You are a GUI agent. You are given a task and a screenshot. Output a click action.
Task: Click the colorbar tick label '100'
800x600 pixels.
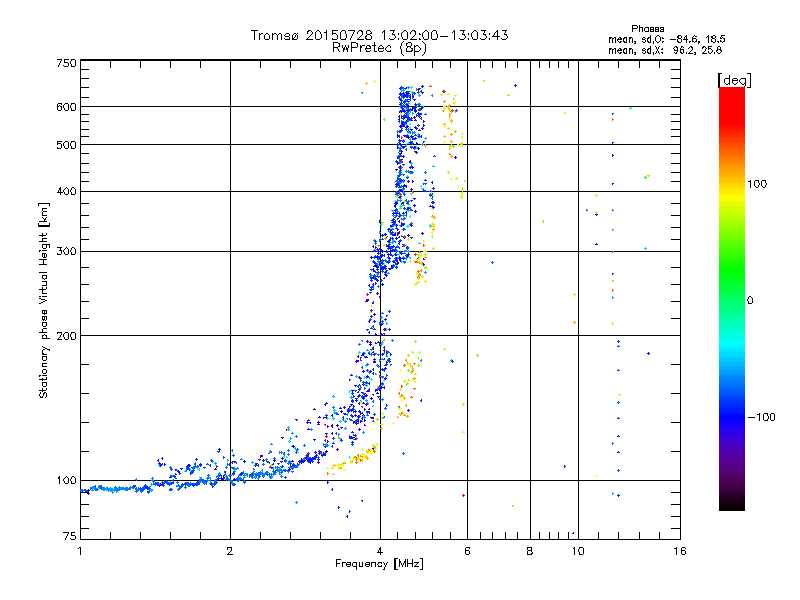click(x=757, y=184)
